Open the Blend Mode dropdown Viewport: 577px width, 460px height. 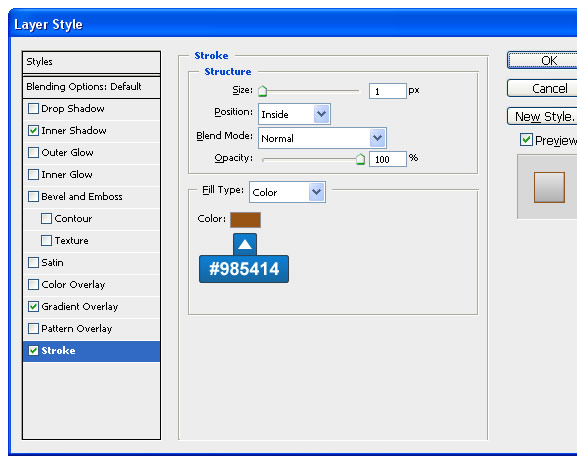pos(322,138)
